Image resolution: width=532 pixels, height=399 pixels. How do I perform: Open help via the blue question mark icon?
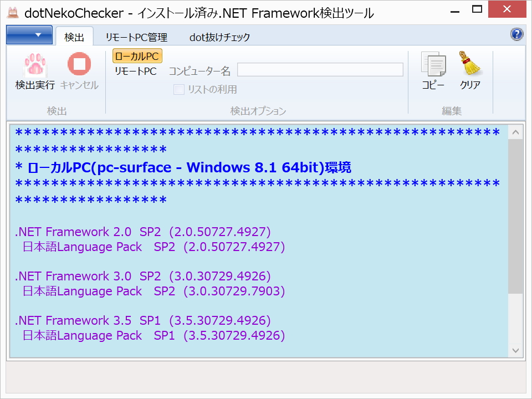[516, 34]
